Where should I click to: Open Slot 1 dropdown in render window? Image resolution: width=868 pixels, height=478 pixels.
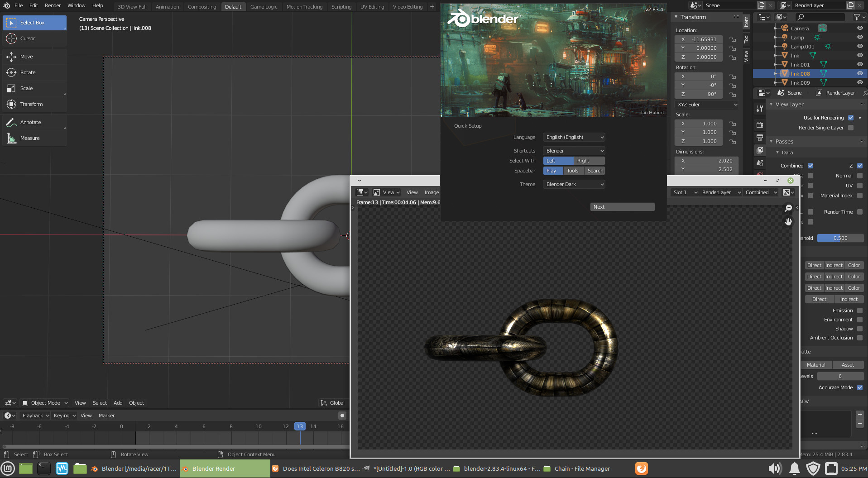click(x=685, y=192)
